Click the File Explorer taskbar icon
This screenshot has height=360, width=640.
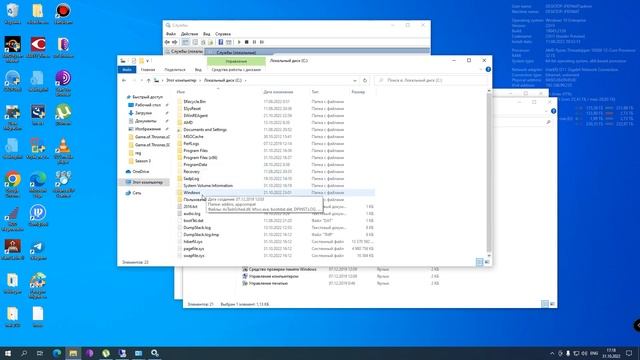point(73,353)
